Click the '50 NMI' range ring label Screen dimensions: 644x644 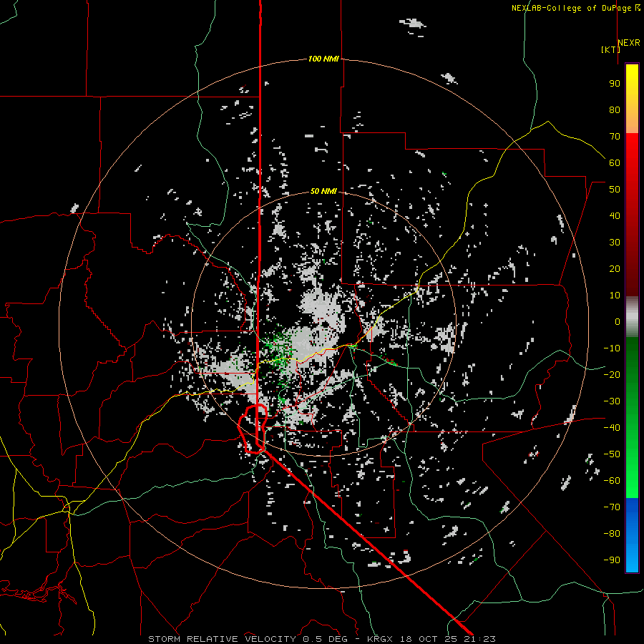pyautogui.click(x=323, y=191)
